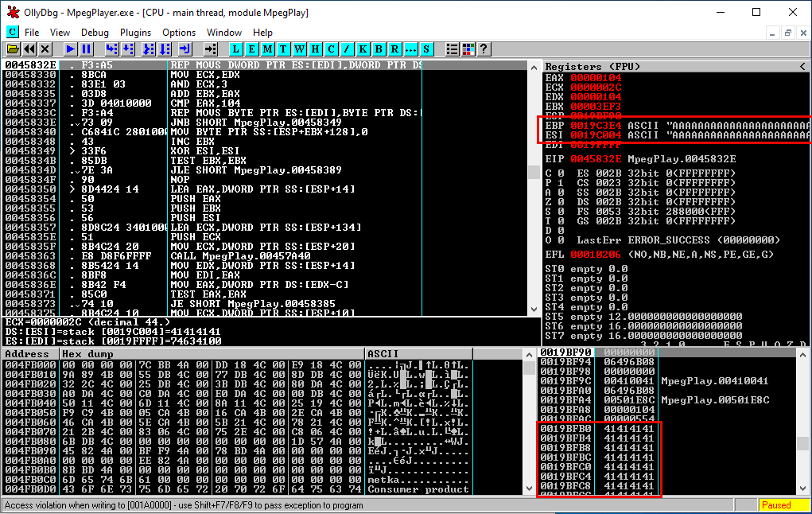Click the Trace into toolbar icon

[x=148, y=49]
